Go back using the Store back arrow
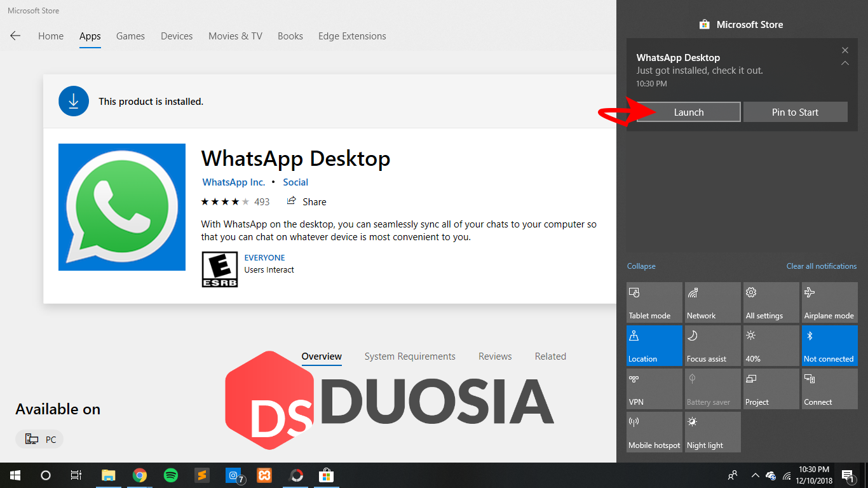Viewport: 868px width, 488px height. tap(15, 36)
